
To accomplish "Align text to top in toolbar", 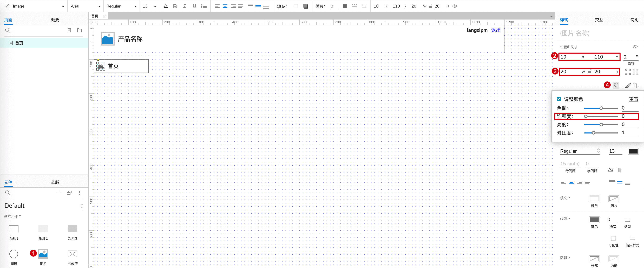I will tap(250, 5).
